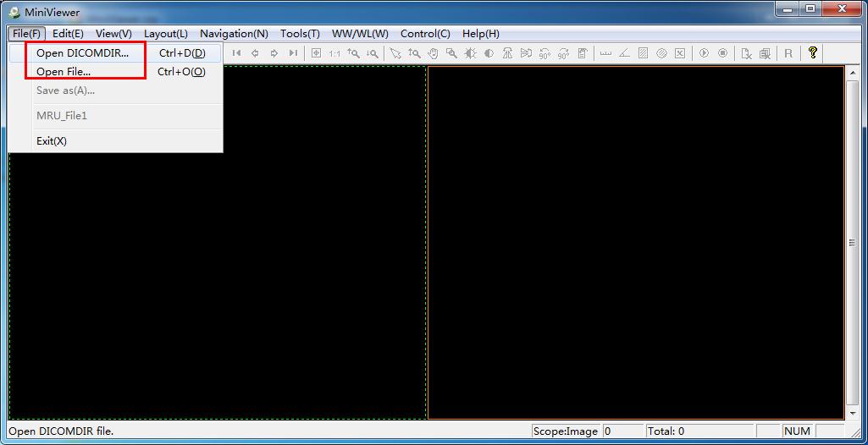Select the 1:1 actual size icon
The image size is (868, 445).
click(x=334, y=53)
